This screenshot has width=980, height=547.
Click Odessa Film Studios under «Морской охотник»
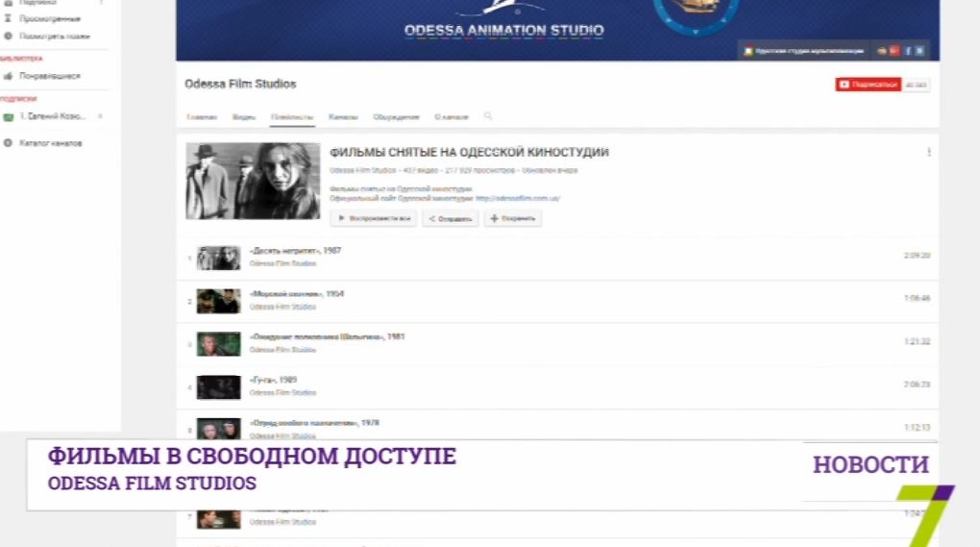[282, 307]
